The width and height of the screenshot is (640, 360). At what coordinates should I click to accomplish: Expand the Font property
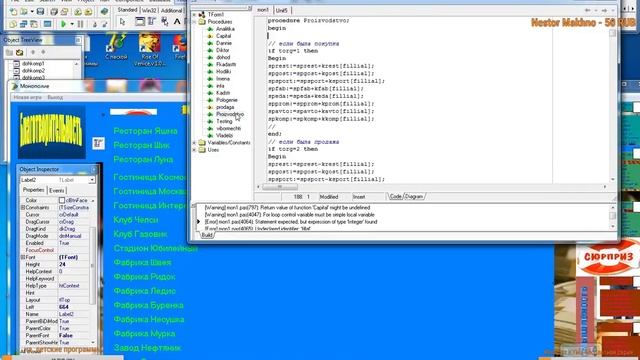click(x=23, y=257)
